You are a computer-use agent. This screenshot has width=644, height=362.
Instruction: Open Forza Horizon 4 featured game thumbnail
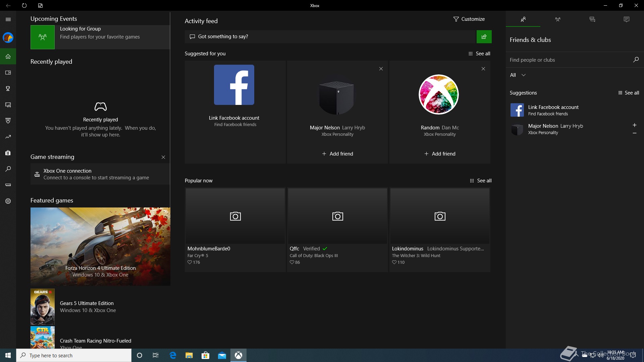(x=100, y=246)
